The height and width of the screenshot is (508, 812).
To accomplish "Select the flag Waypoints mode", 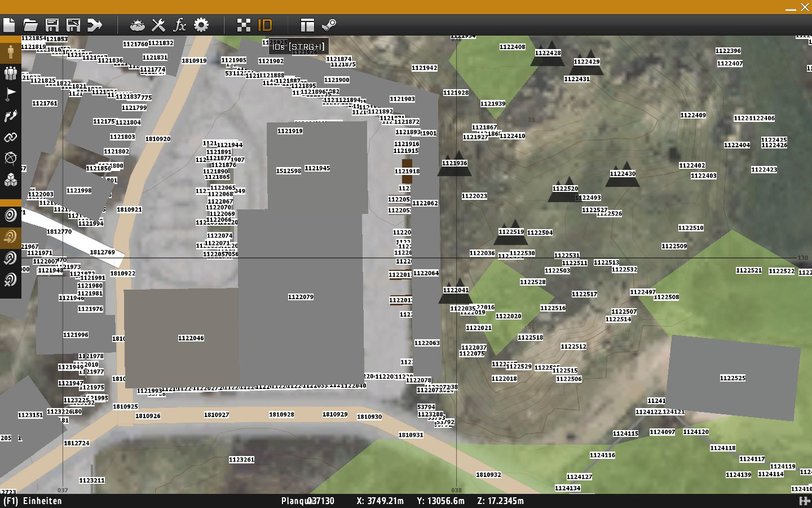I will 10,94.
